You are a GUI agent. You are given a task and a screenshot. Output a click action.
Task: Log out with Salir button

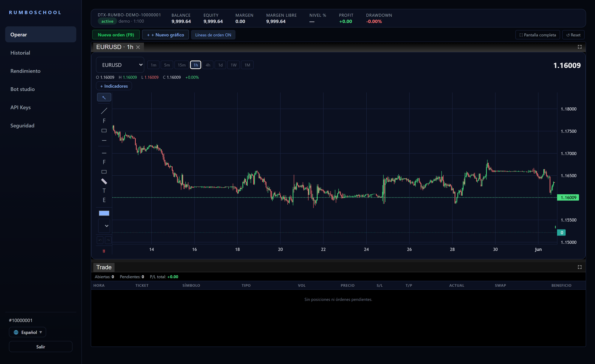pos(41,347)
